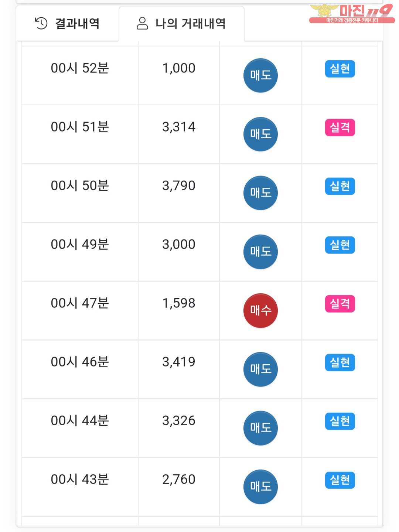
Task: Click 매도 circle in 00시 43분 row
Action: tap(260, 487)
